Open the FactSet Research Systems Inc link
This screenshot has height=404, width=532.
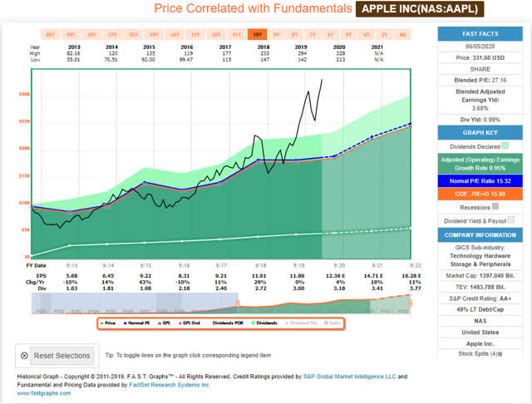169,385
